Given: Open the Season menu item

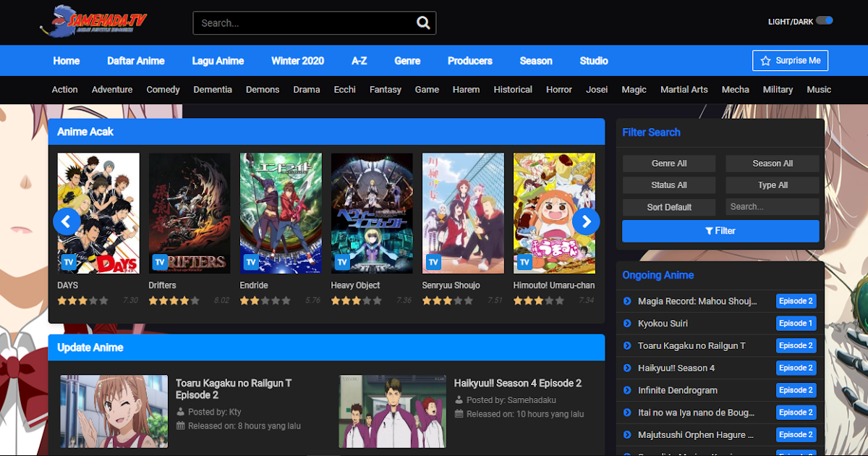Looking at the screenshot, I should [536, 61].
